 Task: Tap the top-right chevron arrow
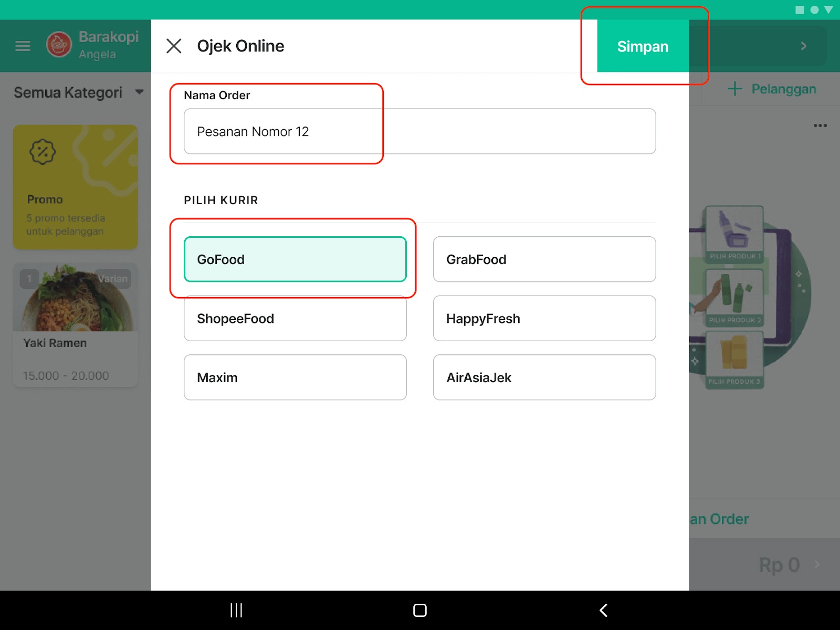pyautogui.click(x=803, y=46)
